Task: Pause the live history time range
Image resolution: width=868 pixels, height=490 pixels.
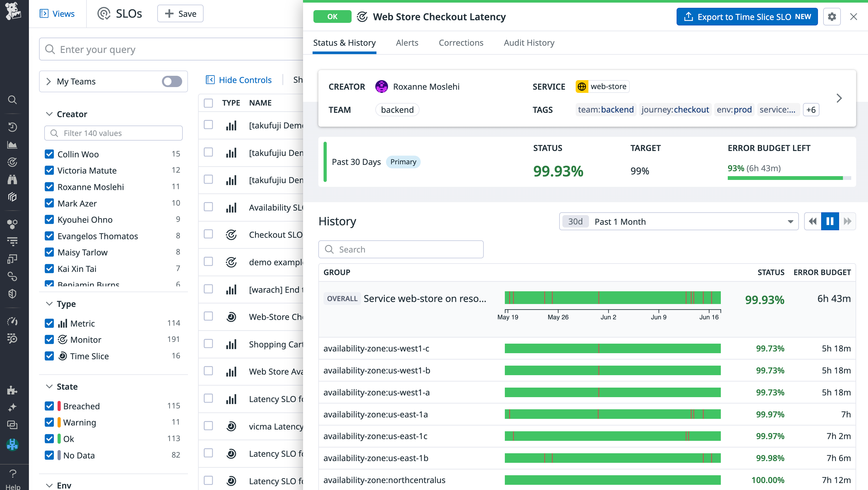Action: [x=830, y=221]
